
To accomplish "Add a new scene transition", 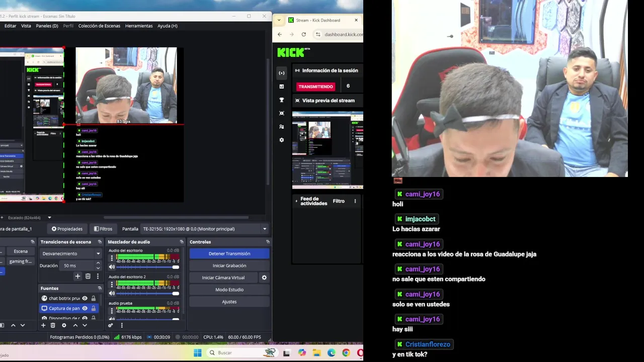I will coord(77,276).
